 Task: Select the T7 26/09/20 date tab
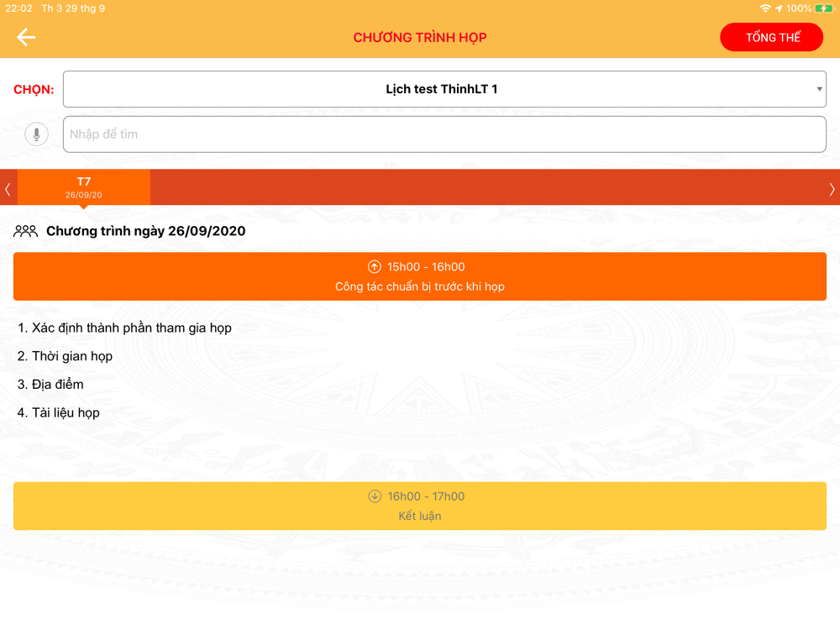pyautogui.click(x=83, y=187)
